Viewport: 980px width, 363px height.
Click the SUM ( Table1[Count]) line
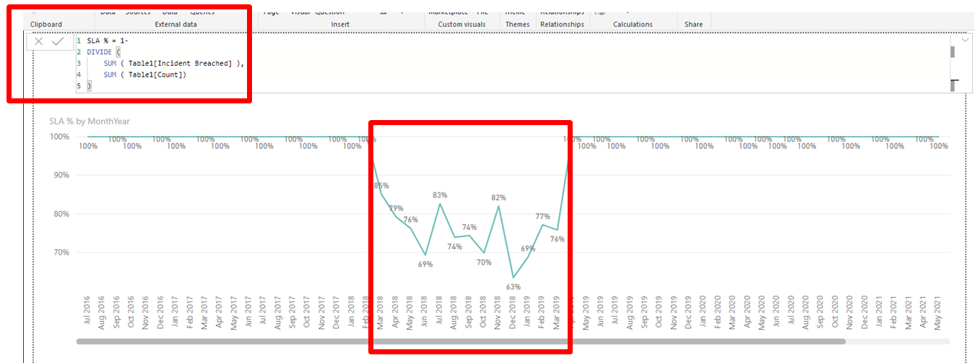pyautogui.click(x=144, y=74)
